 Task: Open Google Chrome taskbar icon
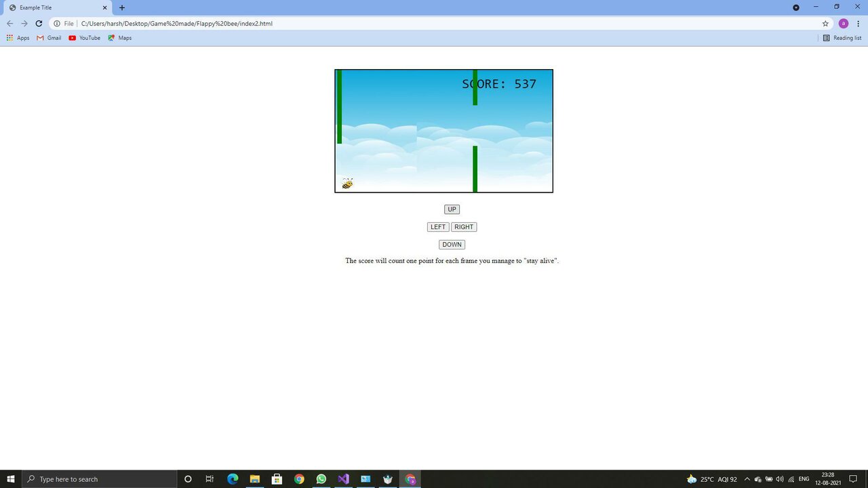click(x=299, y=479)
